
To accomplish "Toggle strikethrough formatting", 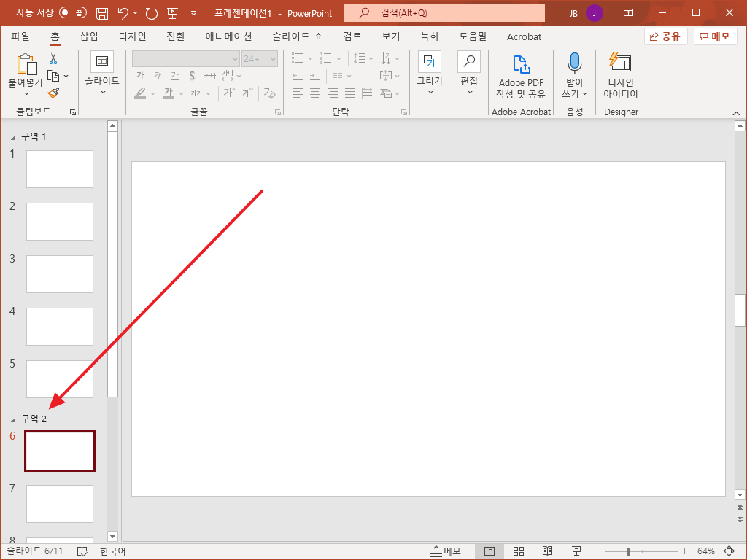I will pos(209,75).
